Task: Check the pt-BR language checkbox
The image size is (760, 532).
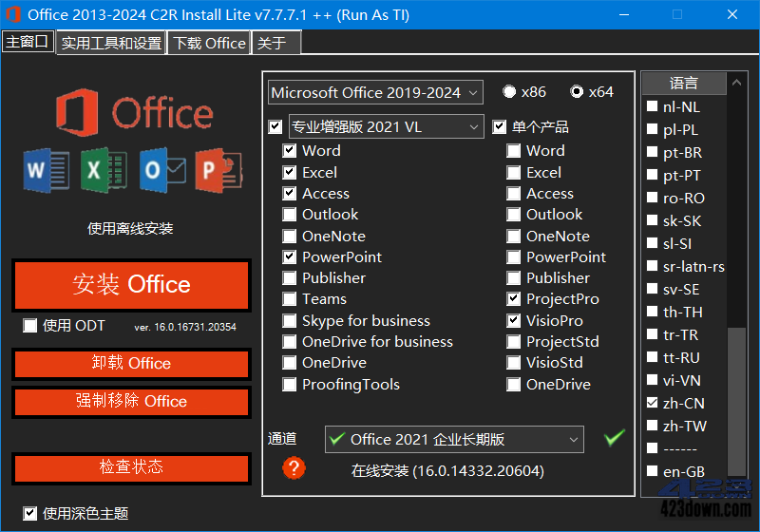Action: pos(653,152)
